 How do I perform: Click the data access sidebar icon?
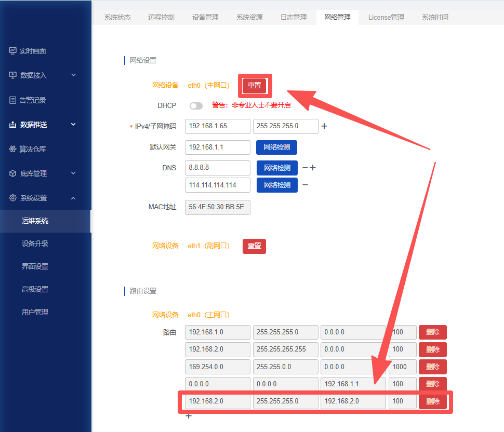[x=13, y=75]
